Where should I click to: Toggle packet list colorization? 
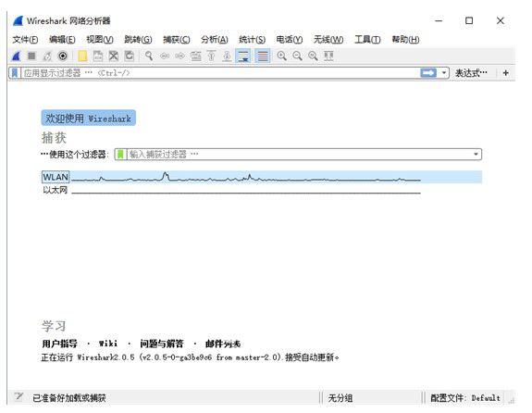coord(263,56)
